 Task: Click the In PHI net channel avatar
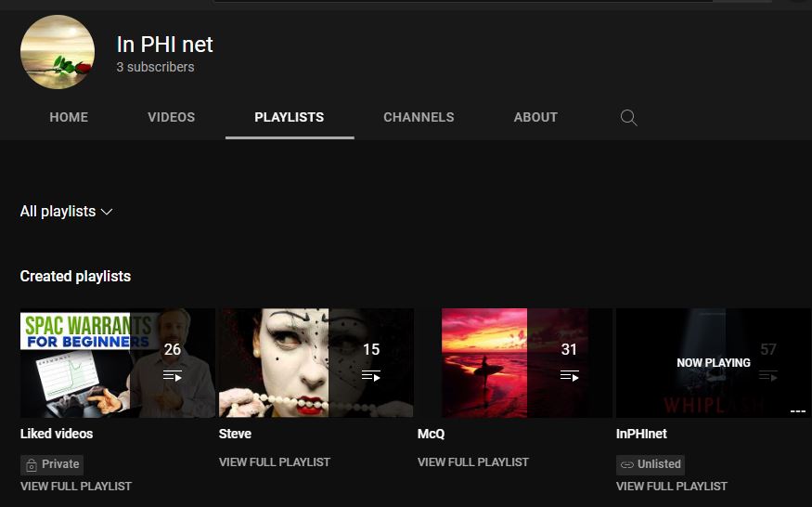coord(58,52)
